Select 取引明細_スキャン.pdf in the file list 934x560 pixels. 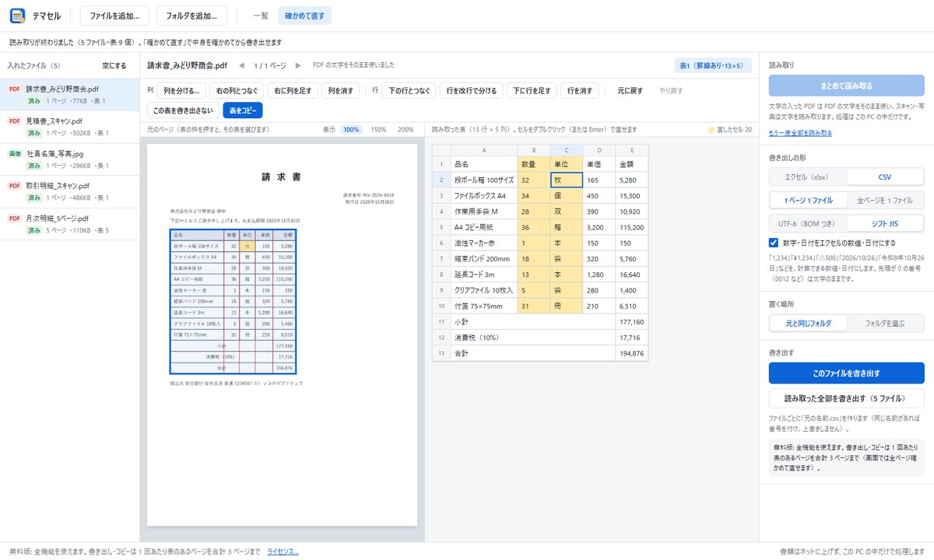70,192
